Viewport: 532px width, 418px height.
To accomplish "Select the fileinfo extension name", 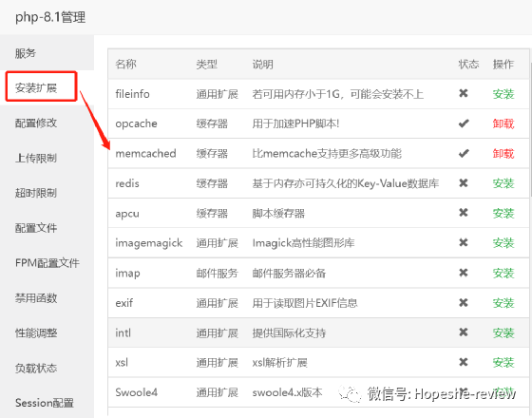I will 132,94.
